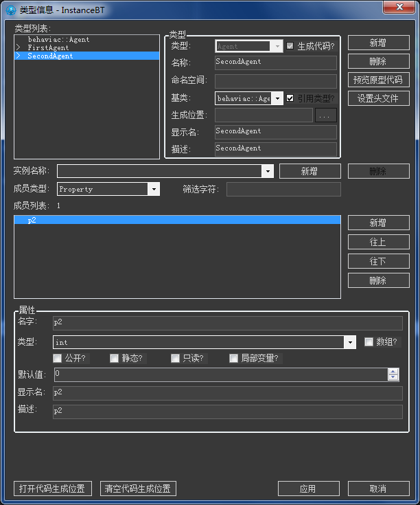Click the 应用 apply button
420x505 pixels.
coord(308,489)
